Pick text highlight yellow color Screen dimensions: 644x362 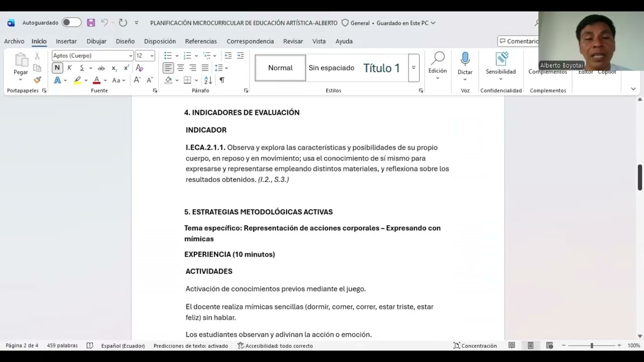point(77,80)
